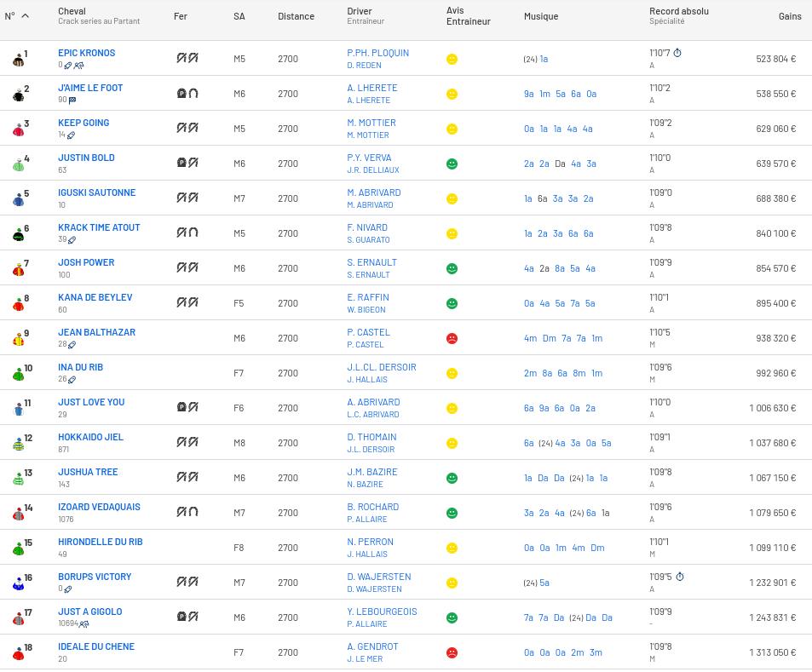Click the tag icon under Krack Time Atout
This screenshot has height=672, width=812.
pyautogui.click(x=72, y=240)
